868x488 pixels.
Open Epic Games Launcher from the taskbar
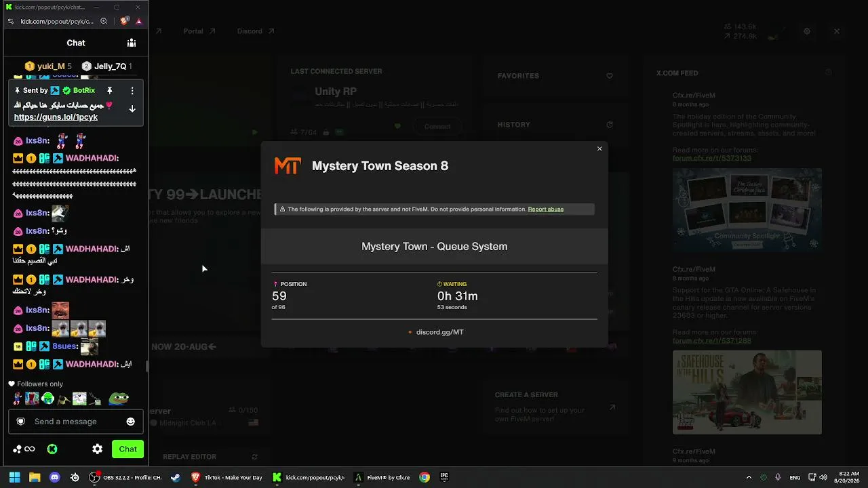point(445,477)
